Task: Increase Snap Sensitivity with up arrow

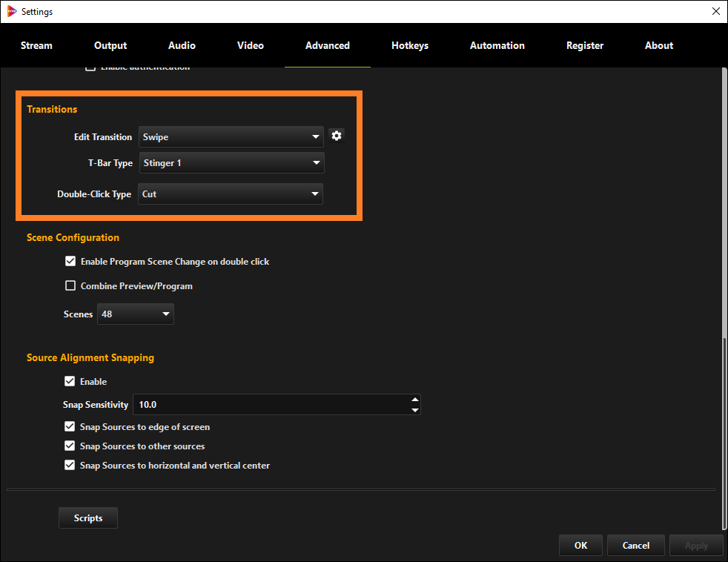Action: 414,400
